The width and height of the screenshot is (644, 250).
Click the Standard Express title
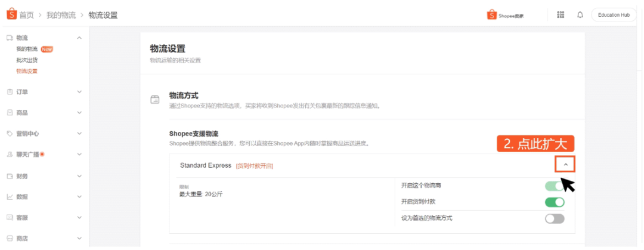pos(206,165)
